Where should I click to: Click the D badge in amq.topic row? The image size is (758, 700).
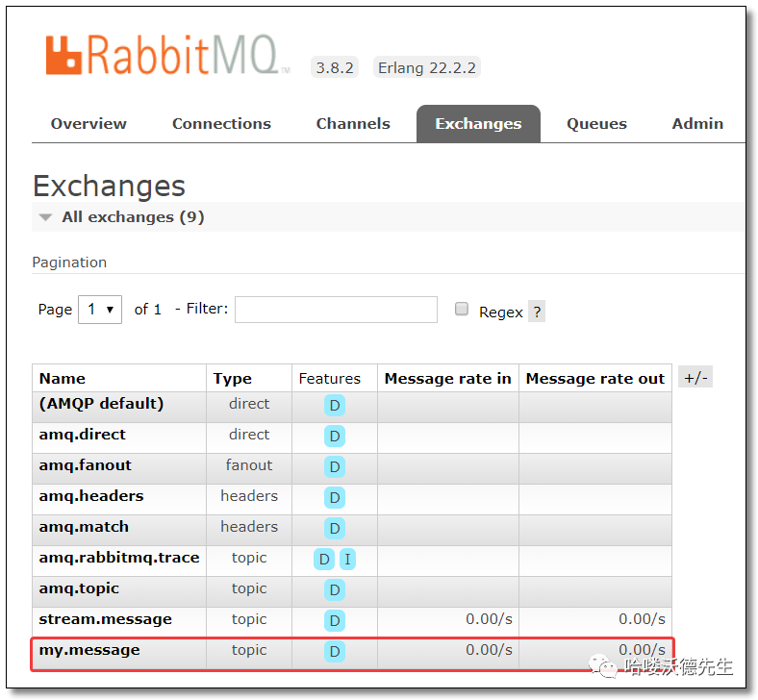335,589
